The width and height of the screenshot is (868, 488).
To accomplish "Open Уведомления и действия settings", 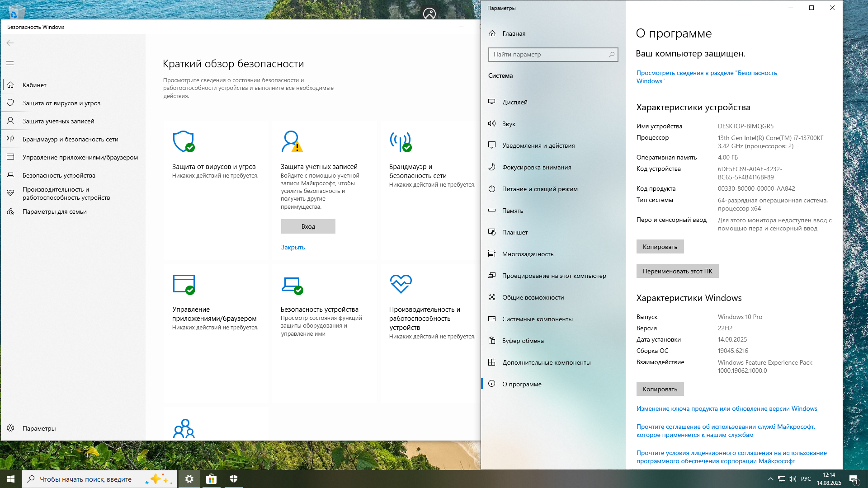I will [x=553, y=145].
